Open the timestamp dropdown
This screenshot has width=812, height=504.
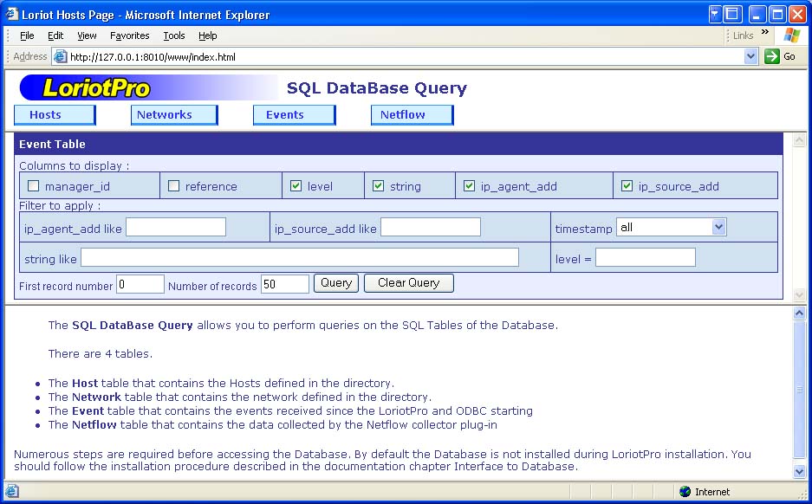point(718,227)
